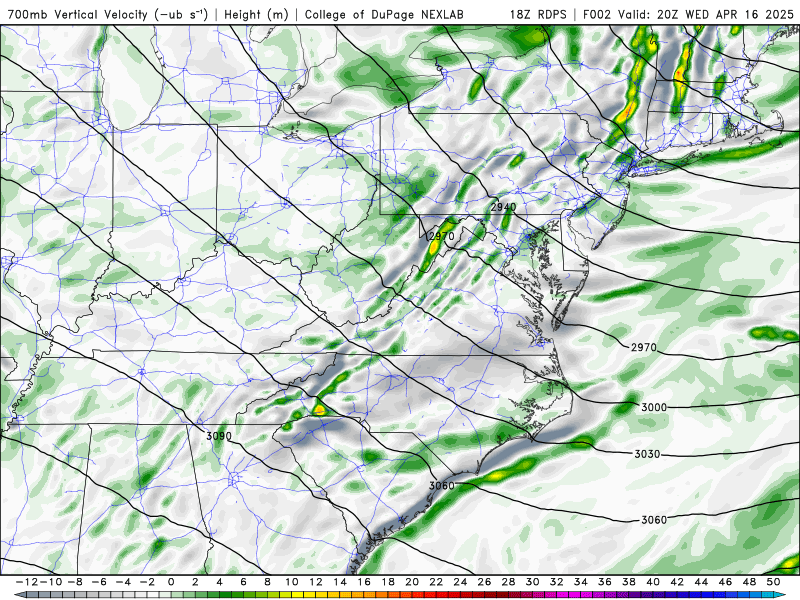
Task: Click the 8 value on the color scale
Action: click(267, 582)
